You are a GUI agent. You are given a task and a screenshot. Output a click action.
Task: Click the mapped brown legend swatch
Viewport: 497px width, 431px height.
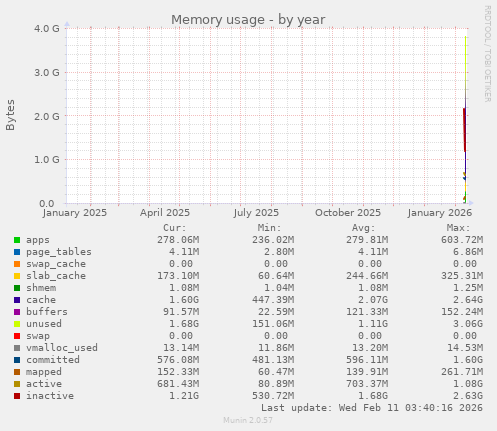click(17, 372)
